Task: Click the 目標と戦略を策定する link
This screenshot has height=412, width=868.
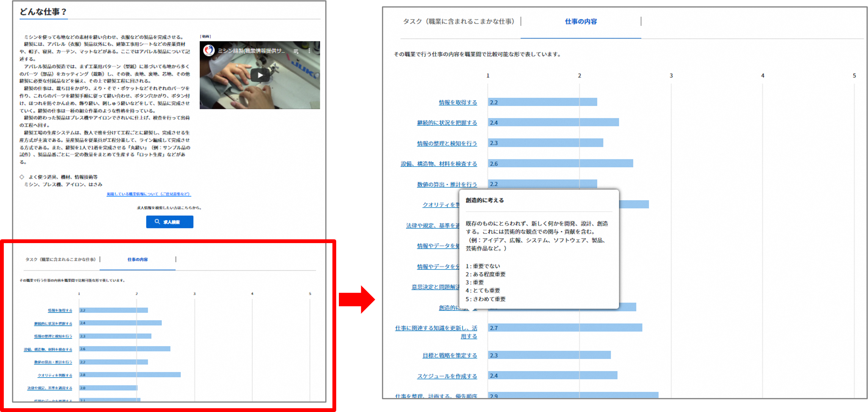Action: tap(450, 355)
